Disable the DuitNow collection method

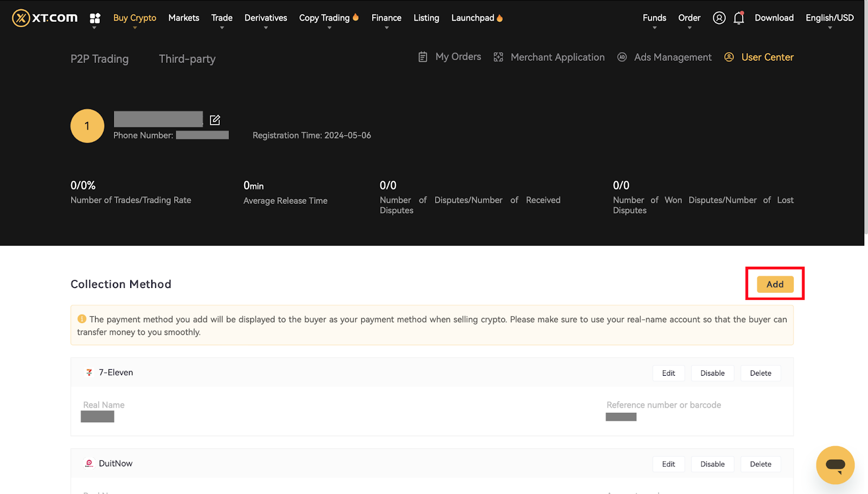[712, 464]
